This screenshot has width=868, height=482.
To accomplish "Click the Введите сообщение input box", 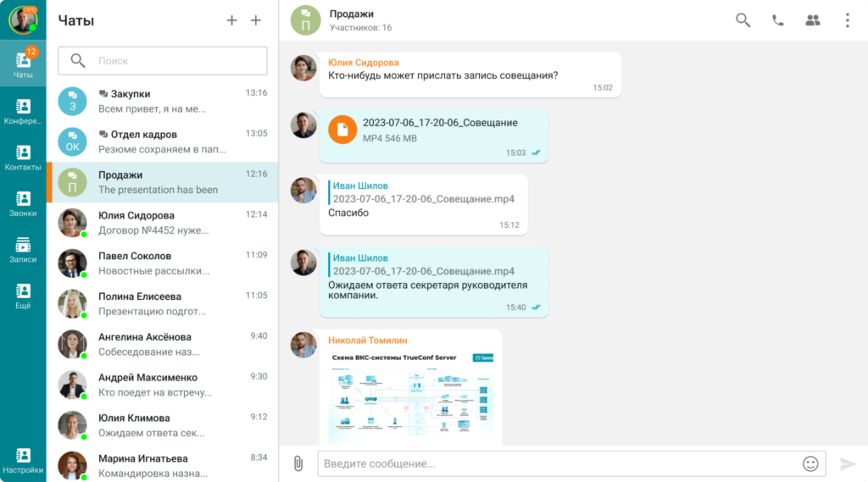I will coord(558,463).
